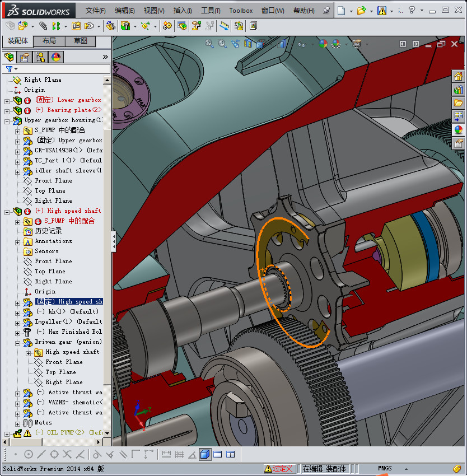Screen dimensions: 467x476
Task: Click the 过定义 status warning
Action: pyautogui.click(x=279, y=468)
